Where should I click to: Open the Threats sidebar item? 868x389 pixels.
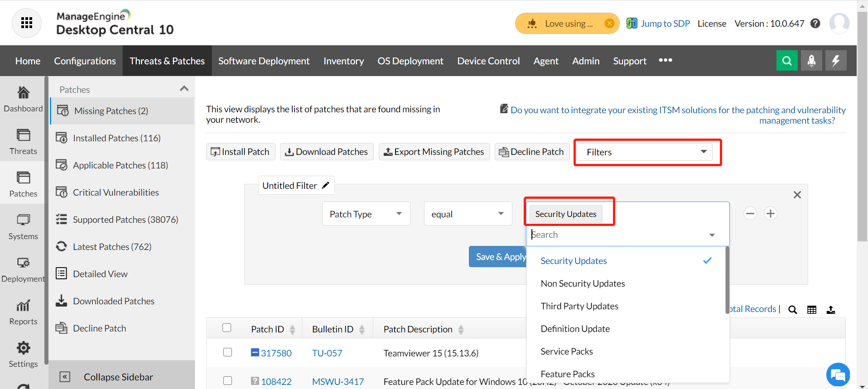(x=23, y=141)
